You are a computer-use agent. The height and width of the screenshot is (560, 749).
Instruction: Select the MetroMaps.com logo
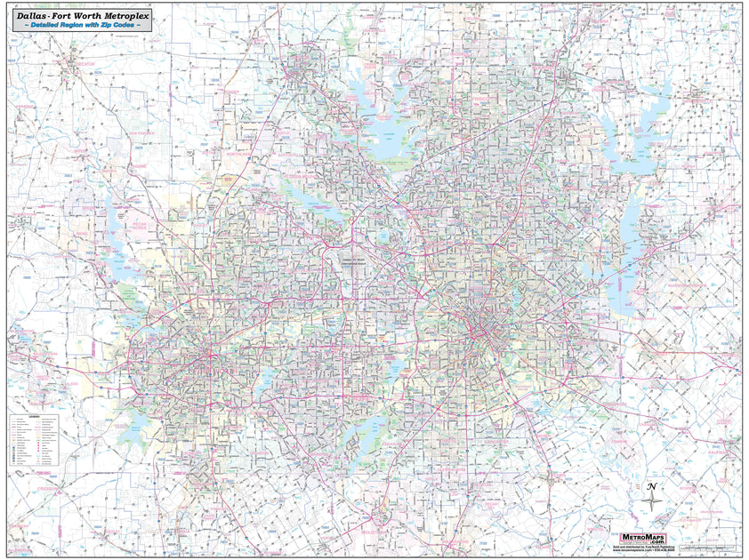coord(643,539)
